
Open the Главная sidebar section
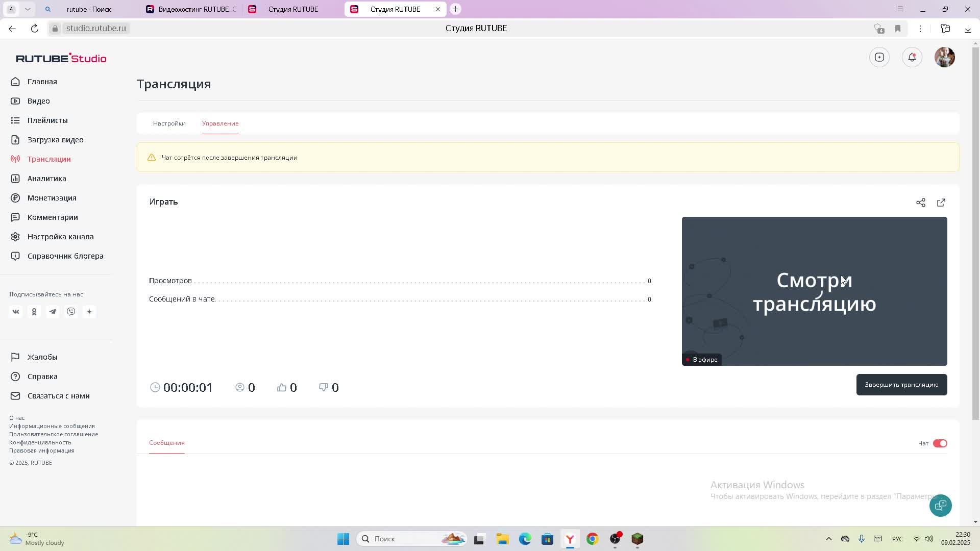pyautogui.click(x=42, y=82)
